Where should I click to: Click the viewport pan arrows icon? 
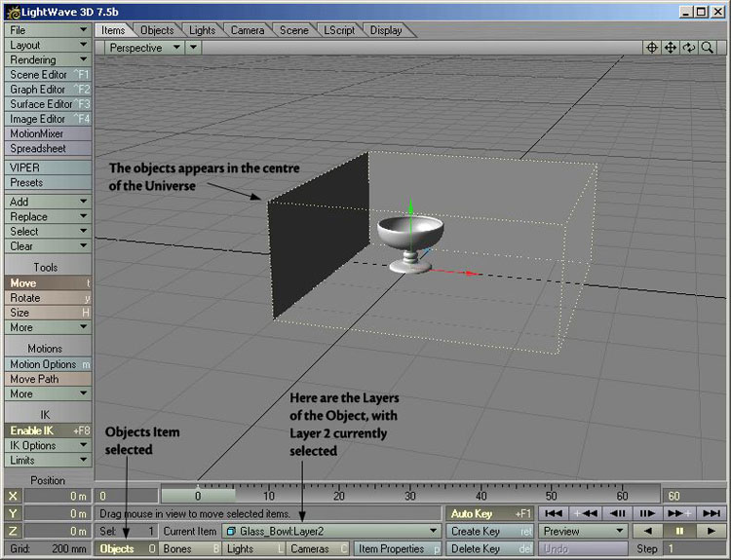tap(671, 47)
